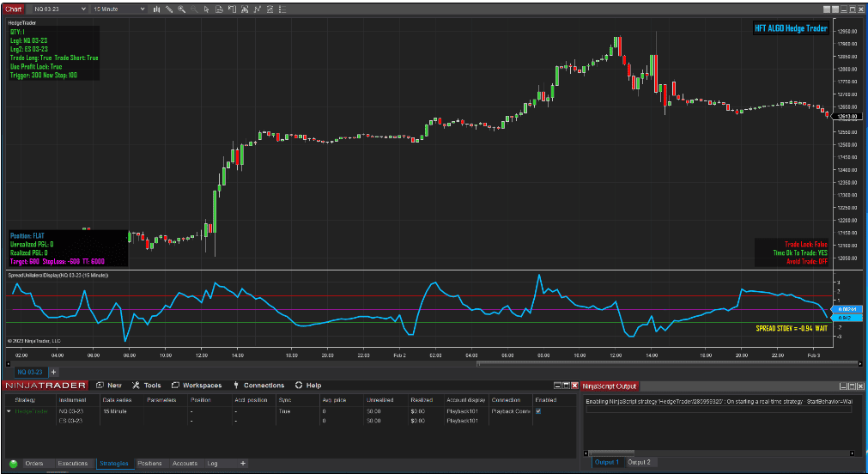Collapse the HedgeTrader strategy row arrow
Screen dimensions: 868x474
pyautogui.click(x=7, y=411)
